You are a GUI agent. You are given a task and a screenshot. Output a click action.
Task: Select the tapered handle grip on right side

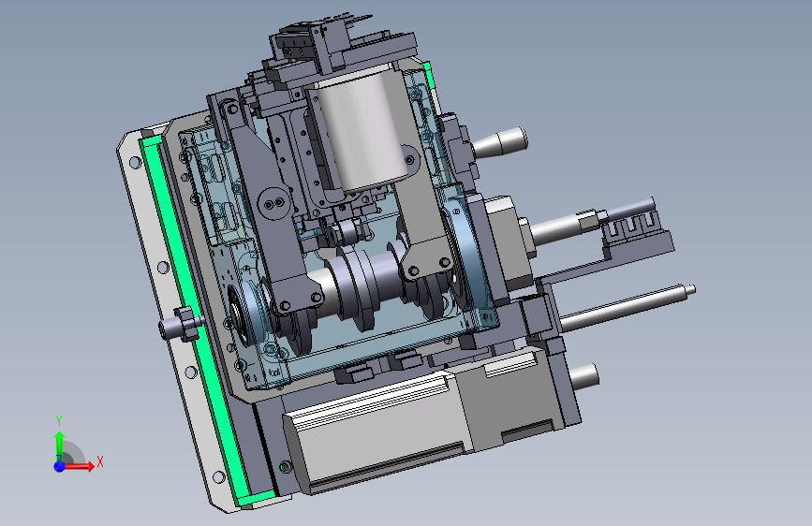point(500,142)
